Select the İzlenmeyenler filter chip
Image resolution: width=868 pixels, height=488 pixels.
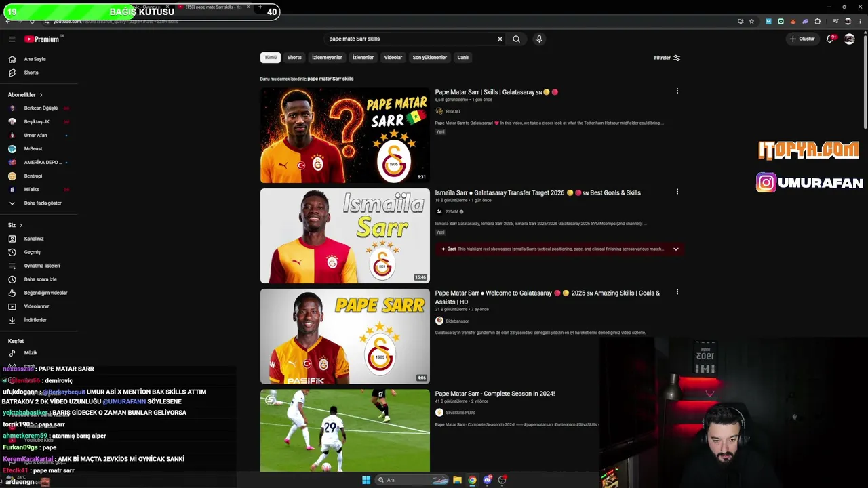[x=327, y=58]
